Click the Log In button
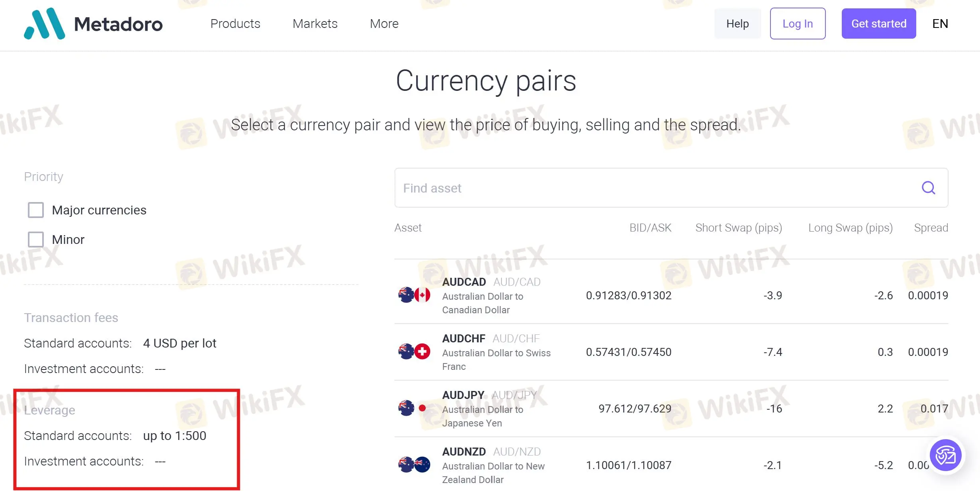The width and height of the screenshot is (980, 491). [798, 24]
